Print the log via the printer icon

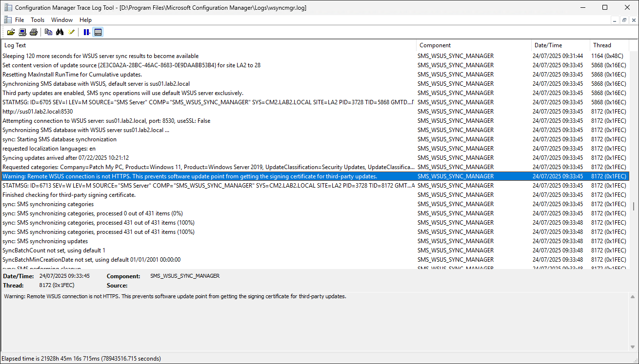tap(33, 32)
